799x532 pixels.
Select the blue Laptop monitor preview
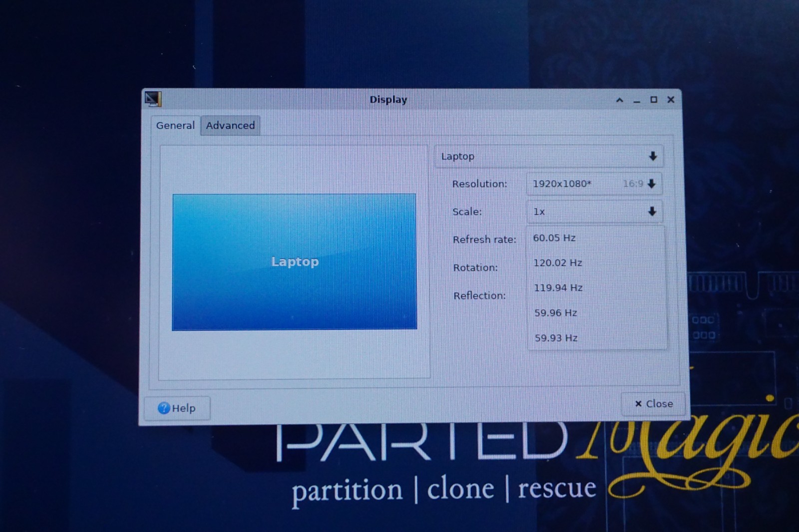pos(294,262)
